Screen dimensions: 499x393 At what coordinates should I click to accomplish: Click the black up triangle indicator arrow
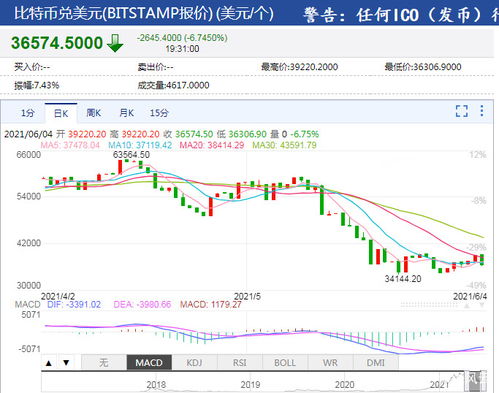pyautogui.click(x=49, y=363)
